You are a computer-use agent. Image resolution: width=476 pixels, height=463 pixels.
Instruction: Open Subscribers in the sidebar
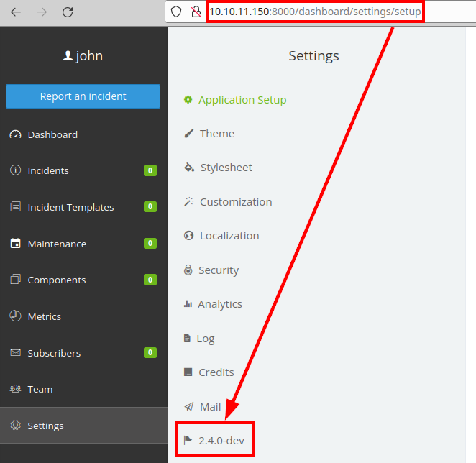[x=83, y=353]
